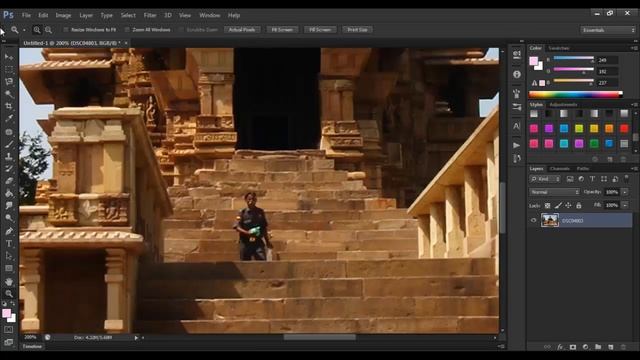Select the Lasso tool

click(9, 82)
